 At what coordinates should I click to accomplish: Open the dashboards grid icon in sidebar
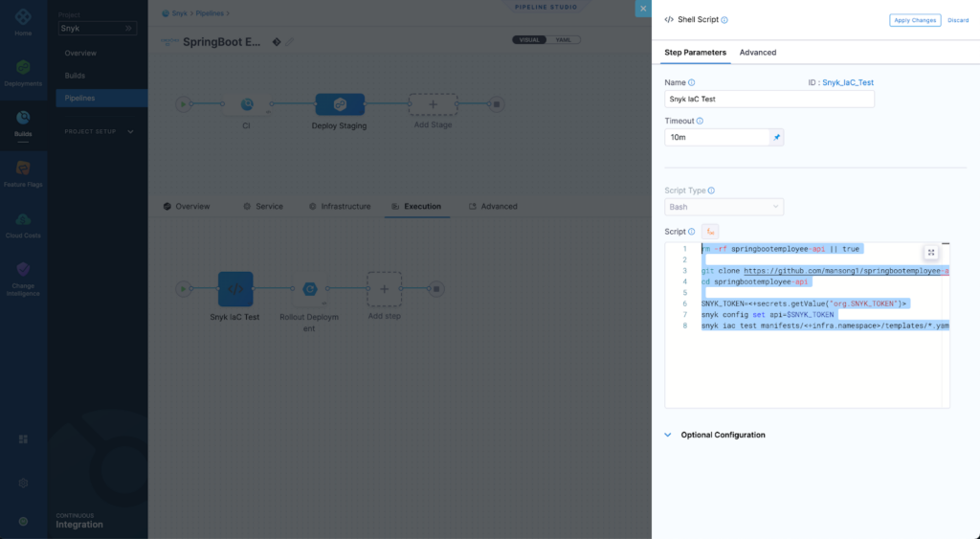(x=23, y=438)
